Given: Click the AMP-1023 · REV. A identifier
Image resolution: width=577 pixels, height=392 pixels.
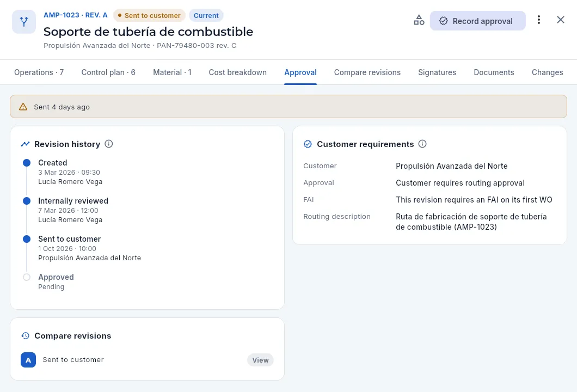Looking at the screenshot, I should (x=76, y=15).
